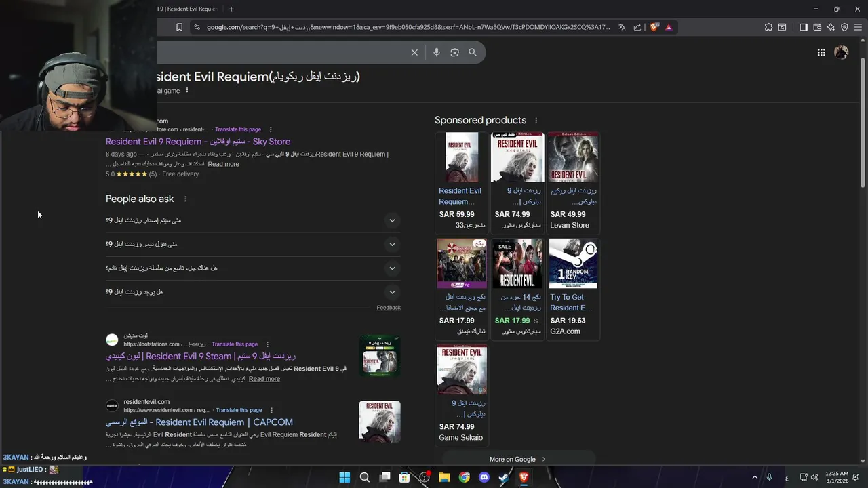Open options for the Requiem knowledge panel
The height and width of the screenshot is (488, 868).
pos(187,91)
